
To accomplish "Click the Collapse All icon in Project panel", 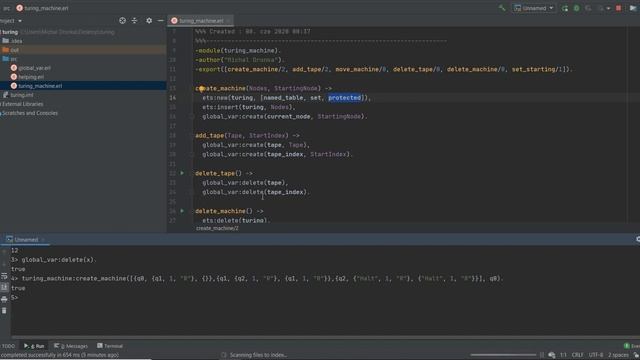I will click(134, 20).
